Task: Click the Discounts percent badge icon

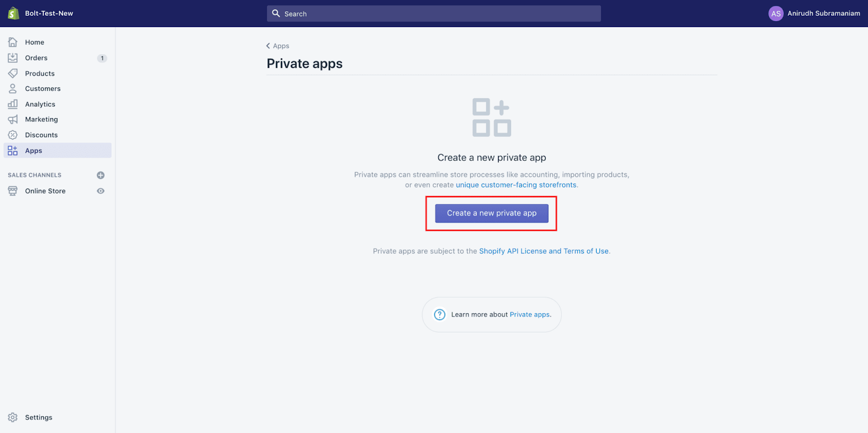Action: (12, 135)
